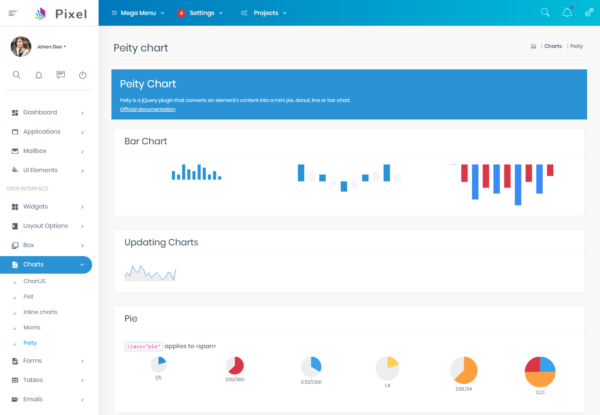Screen dimensions: 600x415
Task: Click the Applications sidebar icon
Action: coord(15,132)
